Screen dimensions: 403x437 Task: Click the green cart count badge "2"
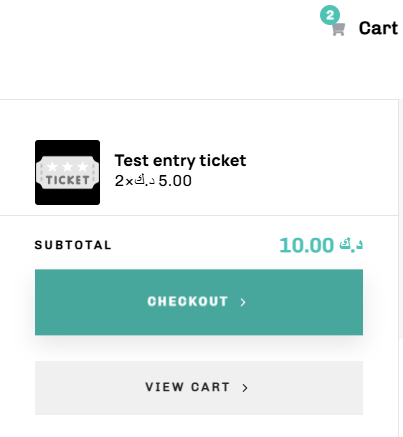pyautogui.click(x=330, y=15)
